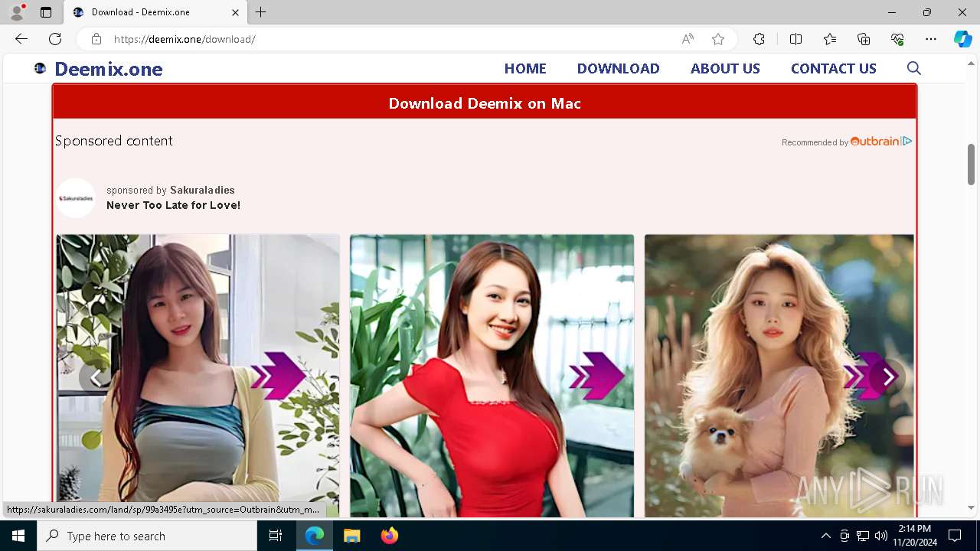This screenshot has height=551, width=980.
Task: Open Windows Start menu
Action: 18,536
